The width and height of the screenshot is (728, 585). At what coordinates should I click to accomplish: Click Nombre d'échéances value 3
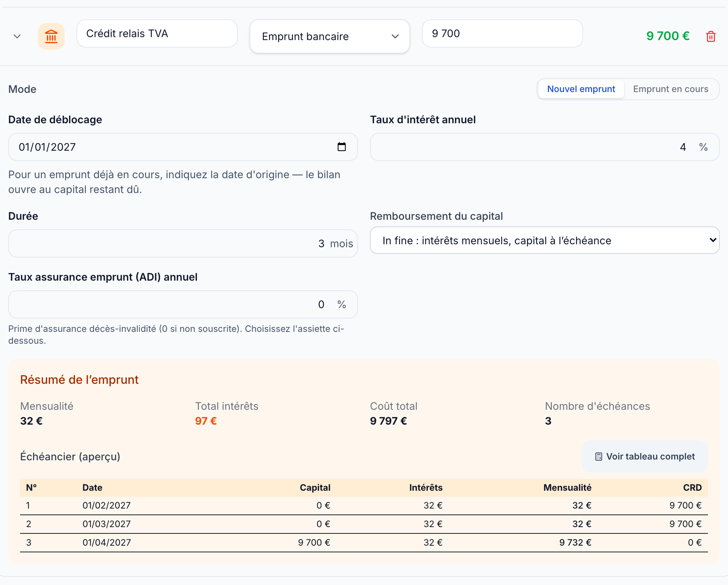[548, 421]
